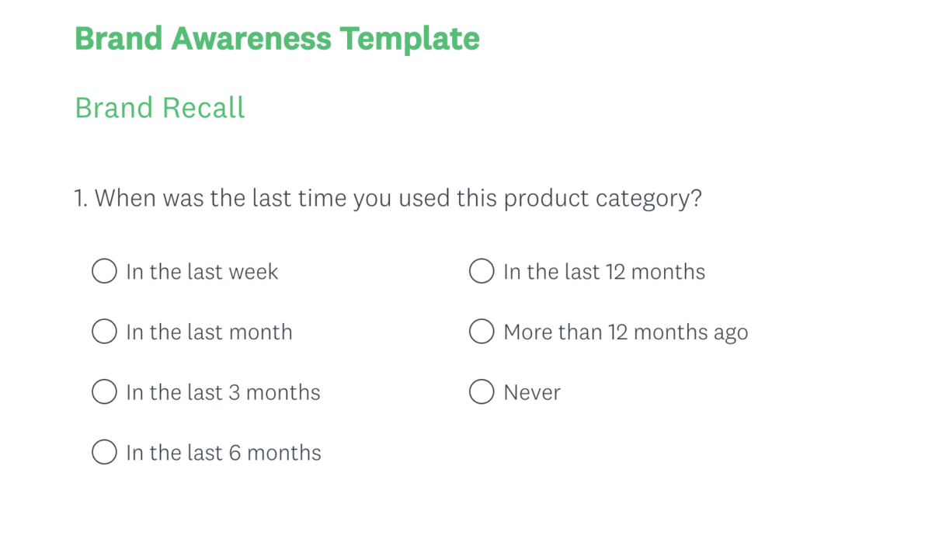Choose the 'In the last month' radio circle
The width and height of the screenshot is (932, 560).
tap(104, 332)
